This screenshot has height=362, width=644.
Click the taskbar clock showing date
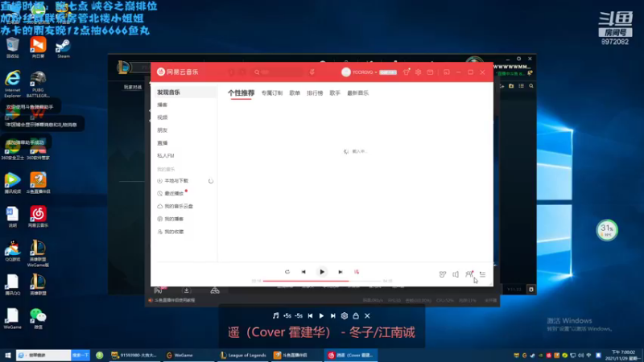tap(623, 356)
